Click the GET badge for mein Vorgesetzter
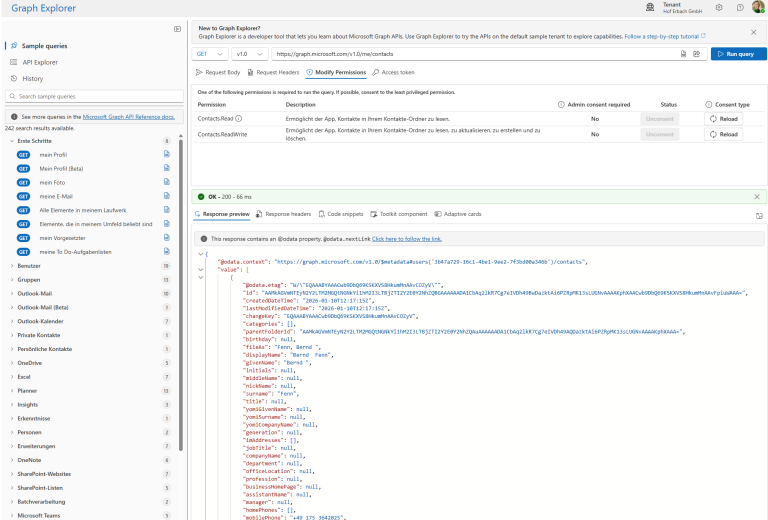This screenshot has width=768, height=520. [x=24, y=238]
